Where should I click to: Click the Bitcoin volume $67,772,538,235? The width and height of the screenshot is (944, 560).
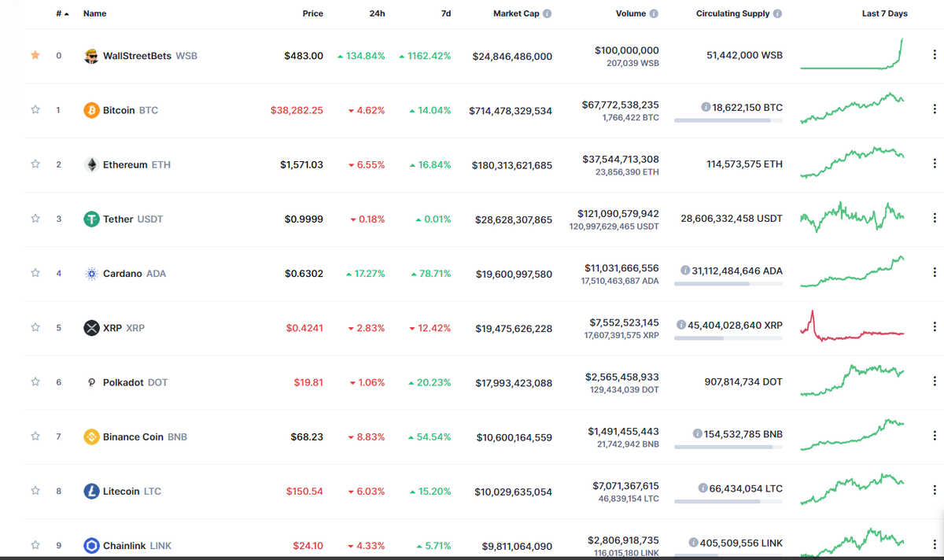click(621, 104)
